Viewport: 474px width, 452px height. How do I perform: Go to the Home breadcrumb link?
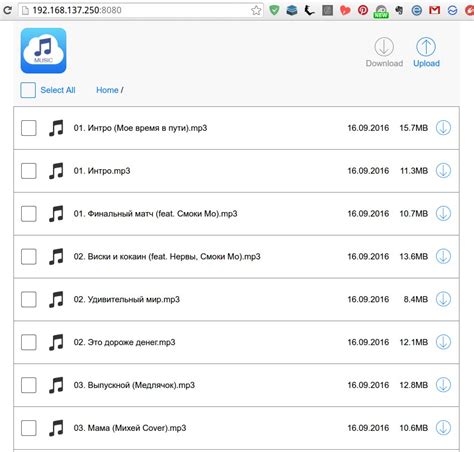[x=107, y=90]
